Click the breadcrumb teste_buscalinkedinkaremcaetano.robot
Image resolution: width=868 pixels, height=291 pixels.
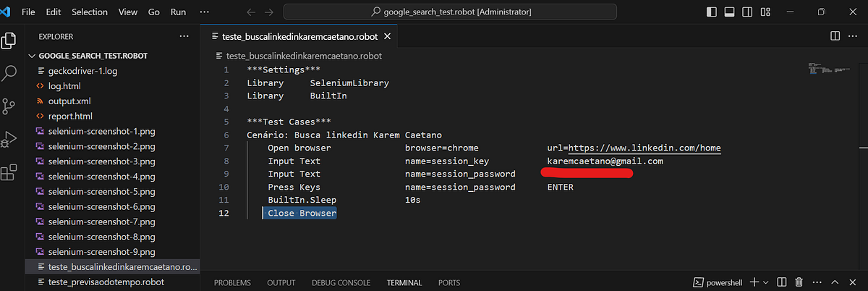[305, 55]
